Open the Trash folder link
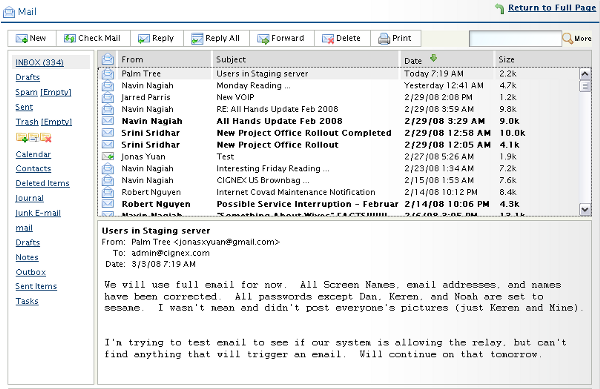 click(x=27, y=122)
